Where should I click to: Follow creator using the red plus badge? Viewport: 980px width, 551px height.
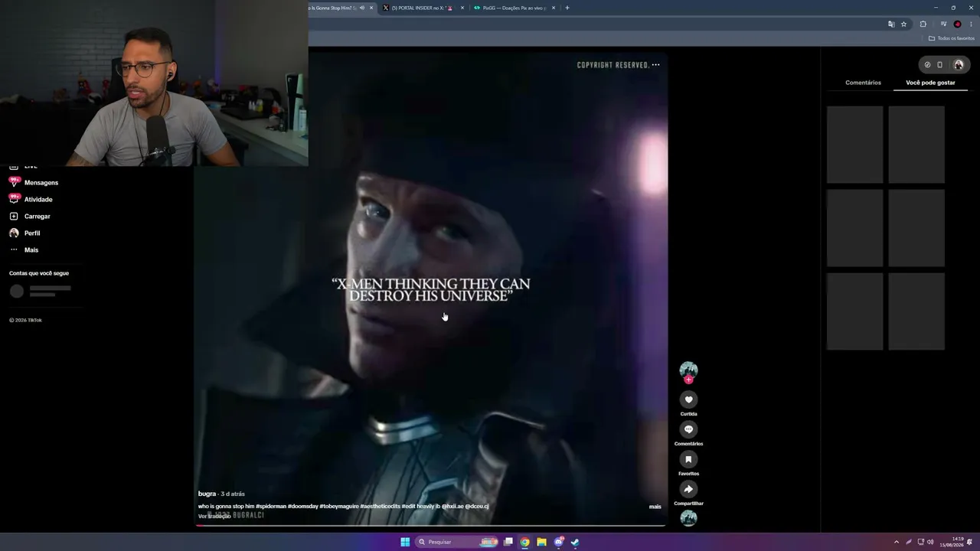(688, 380)
